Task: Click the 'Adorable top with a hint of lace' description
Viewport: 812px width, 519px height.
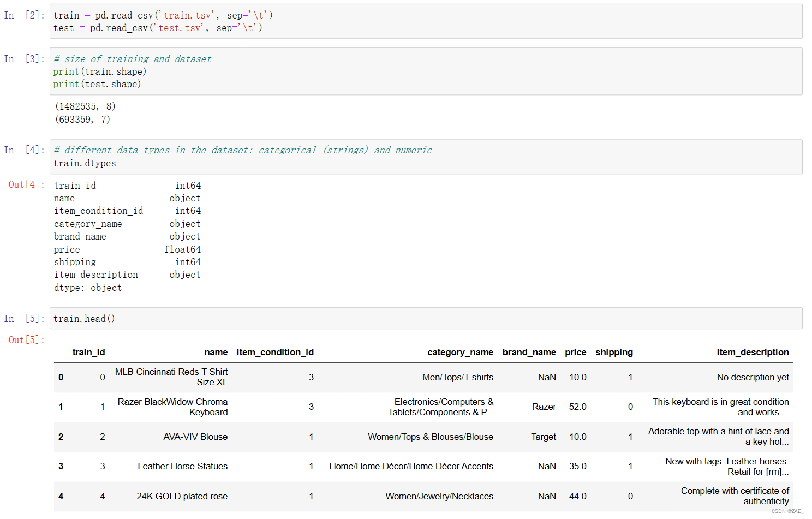Action: click(x=719, y=437)
